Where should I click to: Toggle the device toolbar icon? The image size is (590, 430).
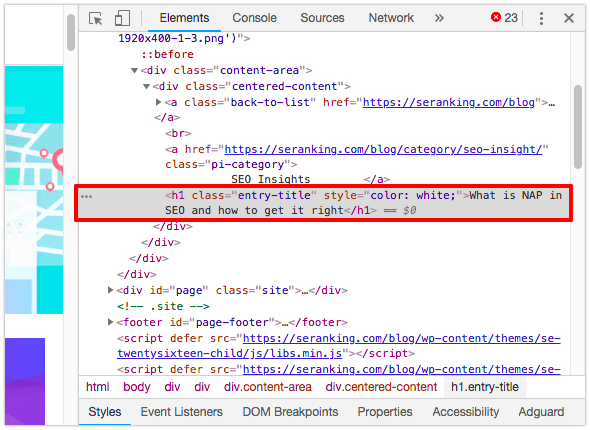coord(122,18)
